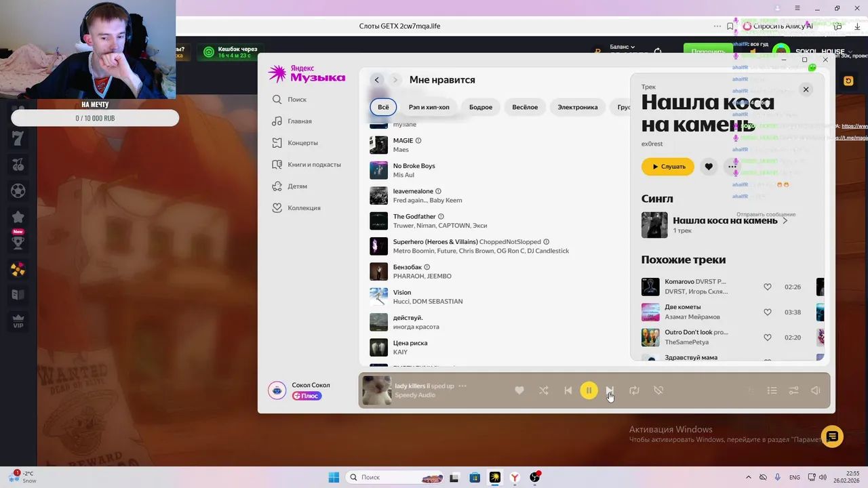Open Yandex Browser from taskbar
The height and width of the screenshot is (488, 868).
point(515,477)
